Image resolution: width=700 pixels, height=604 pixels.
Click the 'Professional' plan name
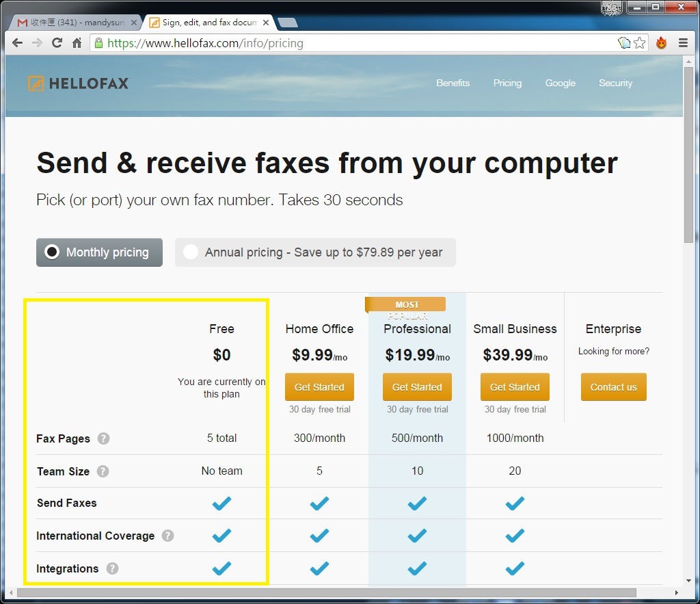click(417, 329)
